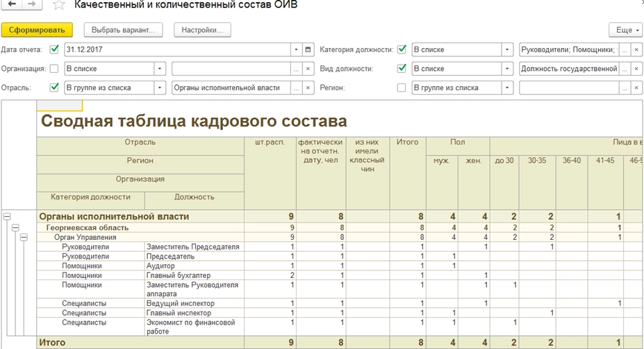Viewport: 644px width, 349px height.
Task: Click the empty Организация value field
Action: point(231,69)
